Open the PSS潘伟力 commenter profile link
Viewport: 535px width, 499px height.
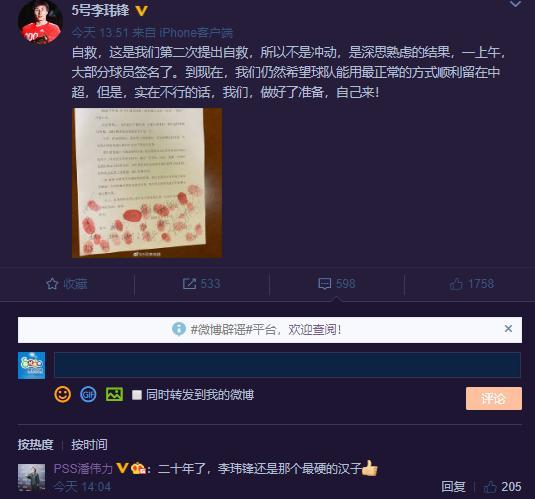click(83, 468)
